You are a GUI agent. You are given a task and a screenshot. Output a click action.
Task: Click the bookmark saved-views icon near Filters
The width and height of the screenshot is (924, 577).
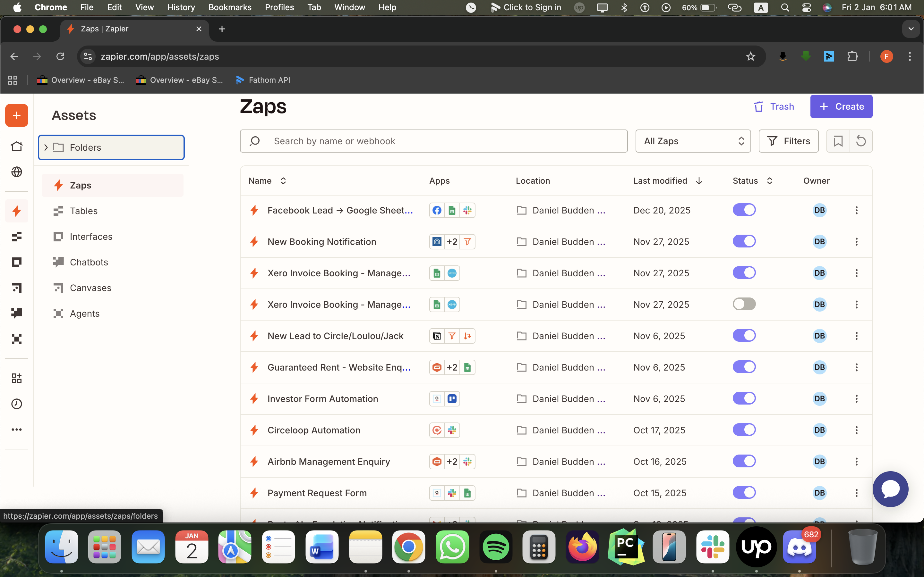point(838,141)
